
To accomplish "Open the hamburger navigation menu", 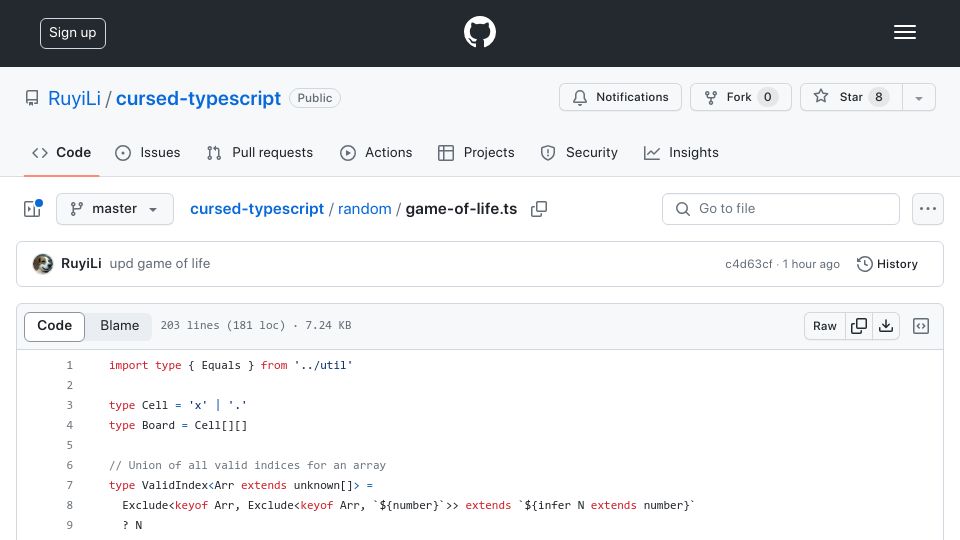I will click(904, 32).
